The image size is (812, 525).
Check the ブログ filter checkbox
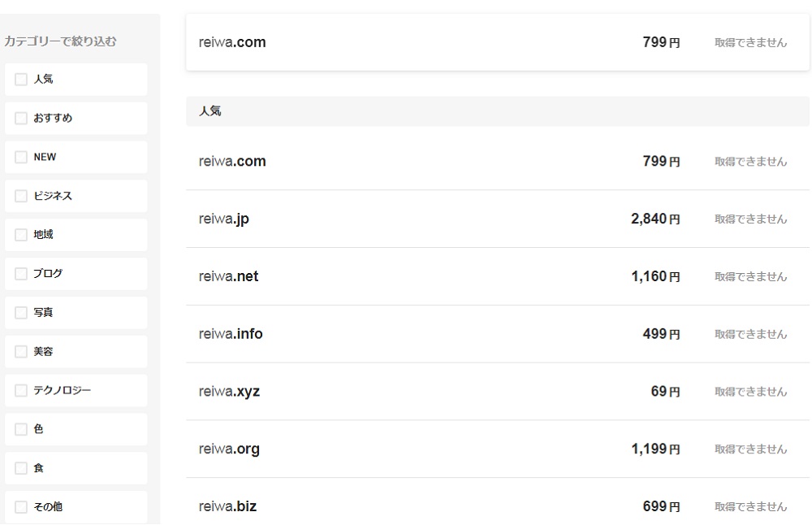(21, 274)
